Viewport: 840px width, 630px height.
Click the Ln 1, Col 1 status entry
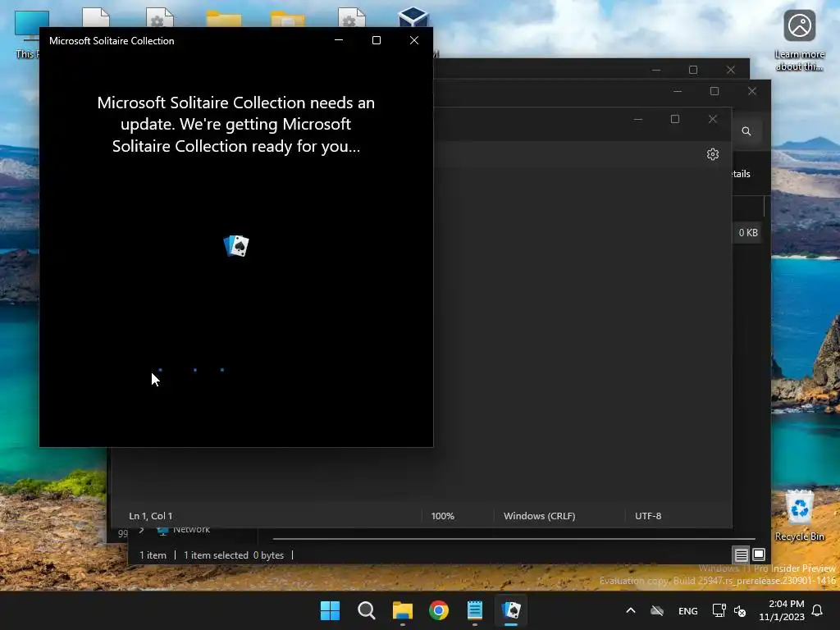click(x=151, y=516)
